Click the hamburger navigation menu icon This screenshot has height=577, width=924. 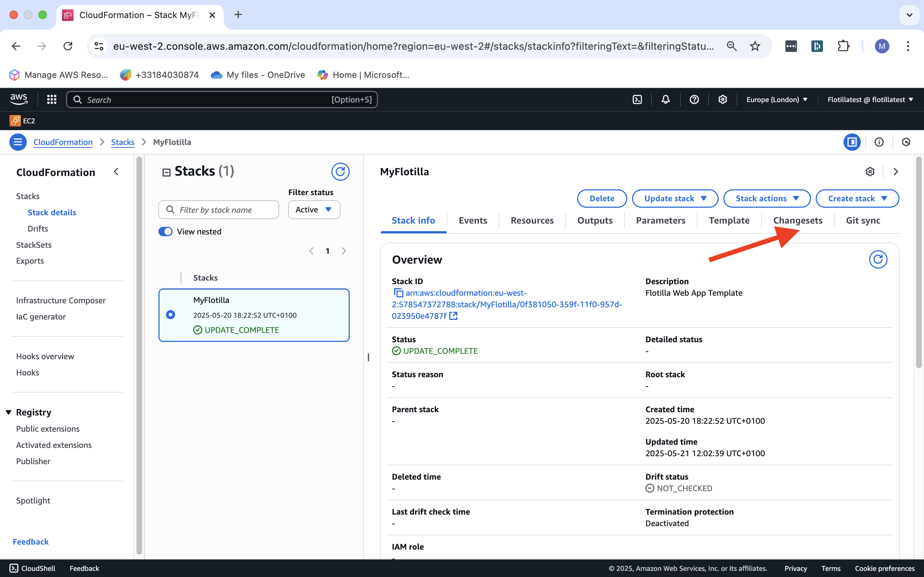tap(18, 142)
